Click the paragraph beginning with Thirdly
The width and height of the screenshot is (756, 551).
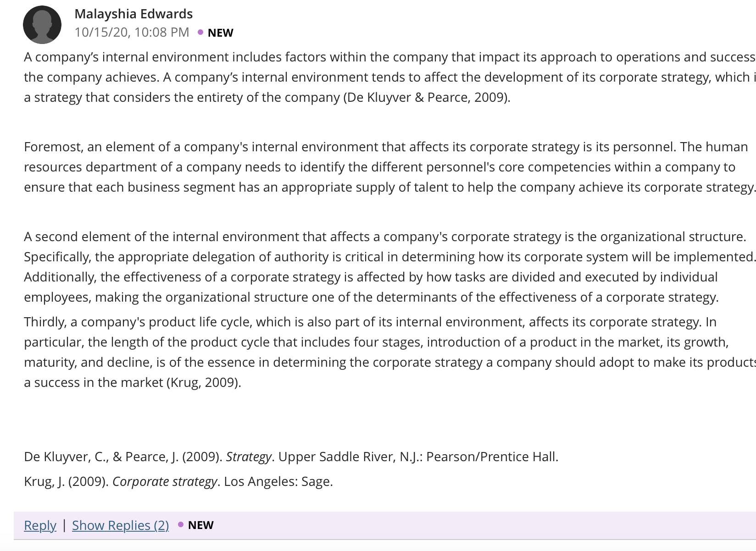pos(390,352)
